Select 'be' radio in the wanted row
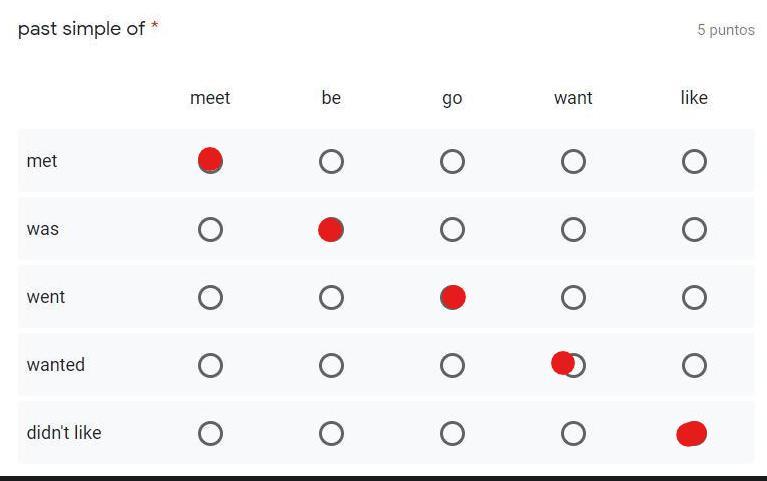 point(331,366)
